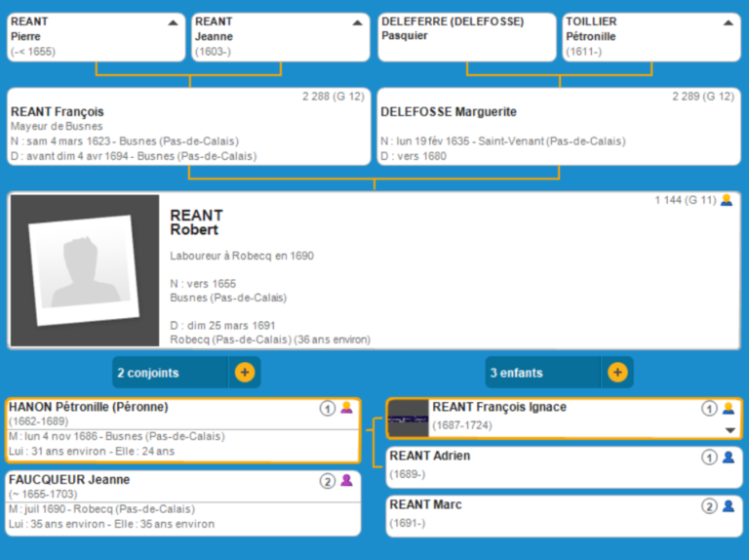
Task: Expand ancestors above REANT Pierre
Action: point(173,21)
